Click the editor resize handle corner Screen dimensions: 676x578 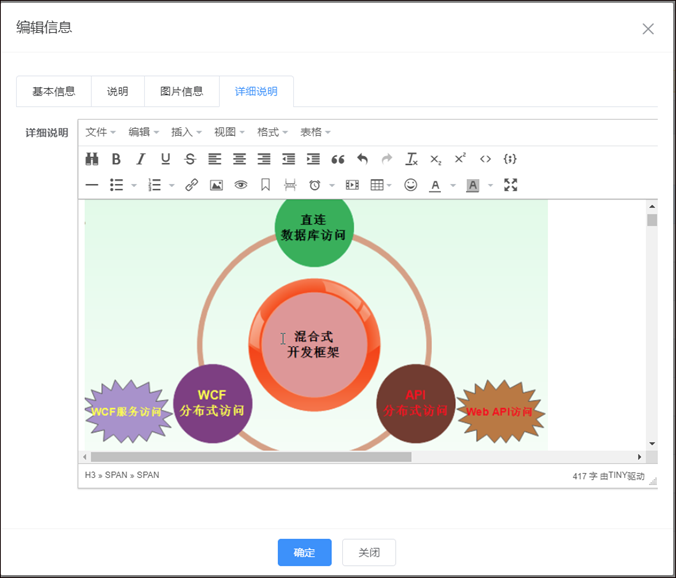coord(653,481)
